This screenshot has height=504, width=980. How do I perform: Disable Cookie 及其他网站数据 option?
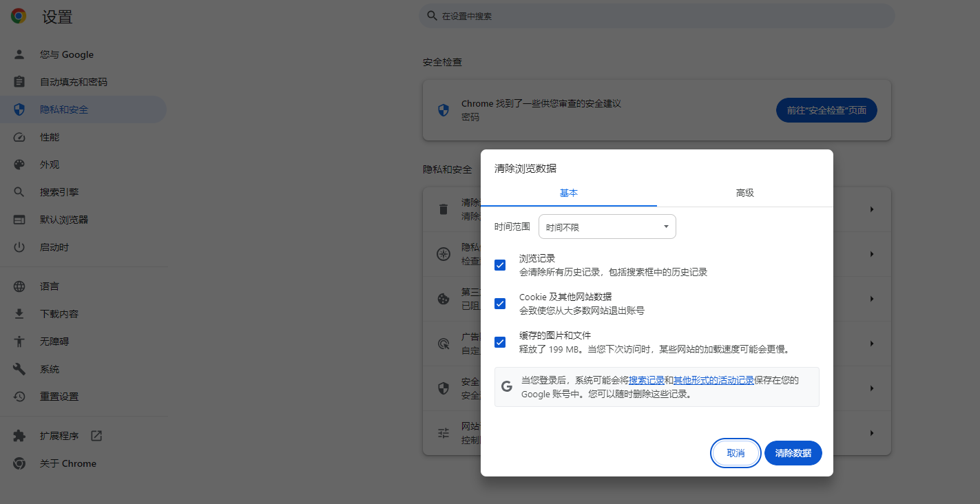click(499, 303)
